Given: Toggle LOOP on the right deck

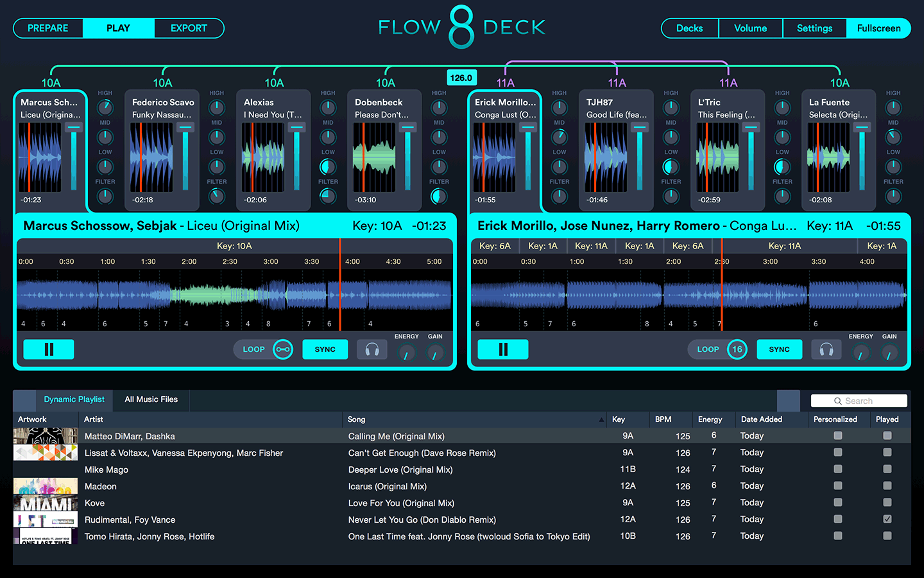Looking at the screenshot, I should (x=708, y=349).
